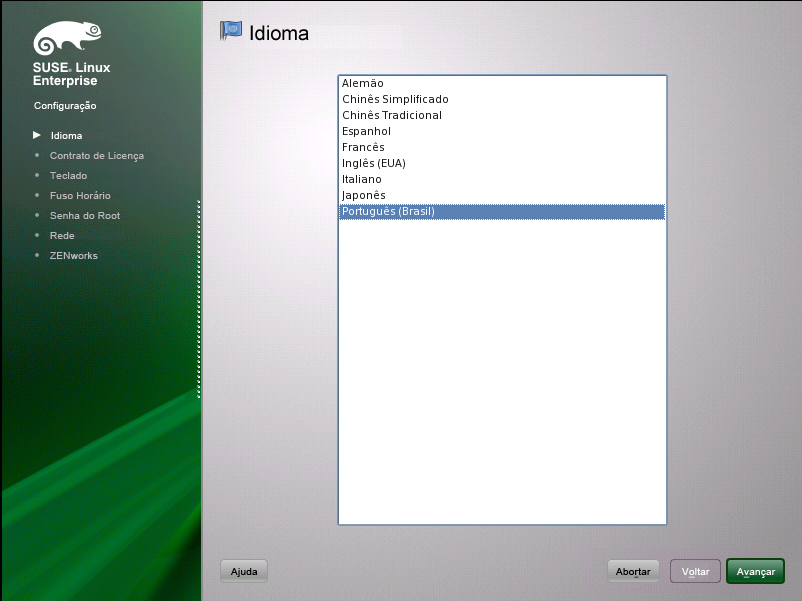The image size is (802, 601).
Task: Select Chinês Tradicional language
Action: [502, 115]
